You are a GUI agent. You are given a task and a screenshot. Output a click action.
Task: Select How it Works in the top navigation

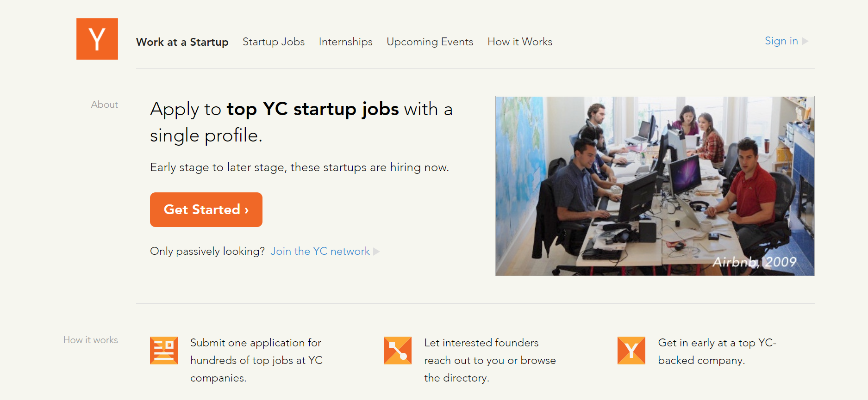520,42
